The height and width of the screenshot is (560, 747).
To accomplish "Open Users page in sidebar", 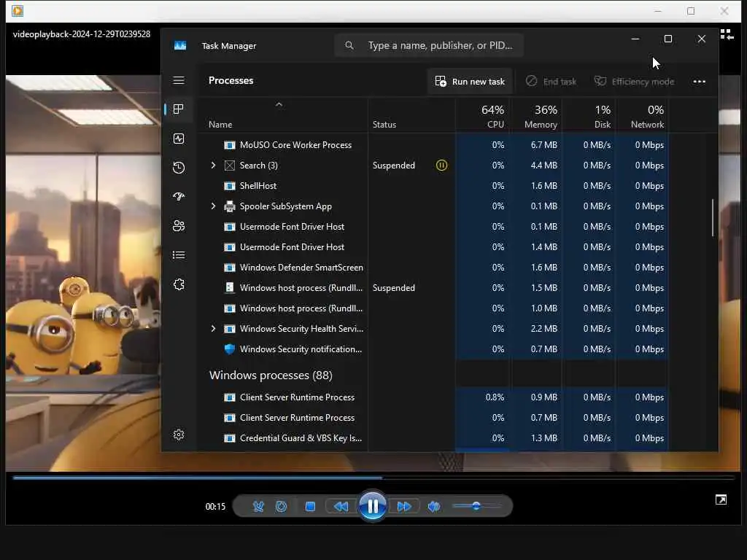I will pyautogui.click(x=179, y=226).
